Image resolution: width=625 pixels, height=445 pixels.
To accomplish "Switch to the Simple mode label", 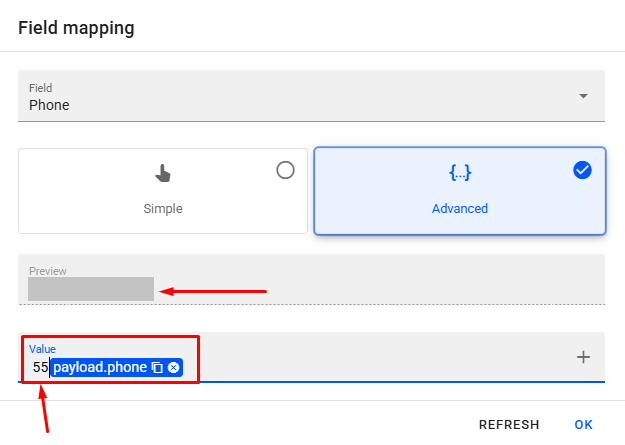I will point(163,209).
